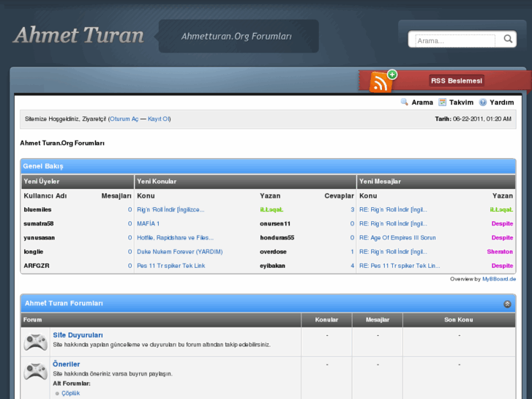This screenshot has height=399, width=532.
Task: Open topic Duke Nukem Forever (YARDIM)
Action: (x=180, y=252)
